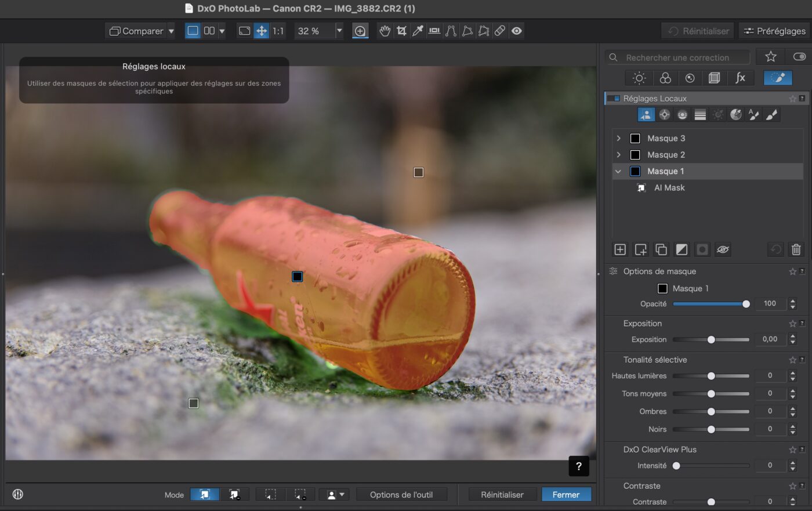Select the graduated filter mask tool
The height and width of the screenshot is (511, 812).
(700, 115)
